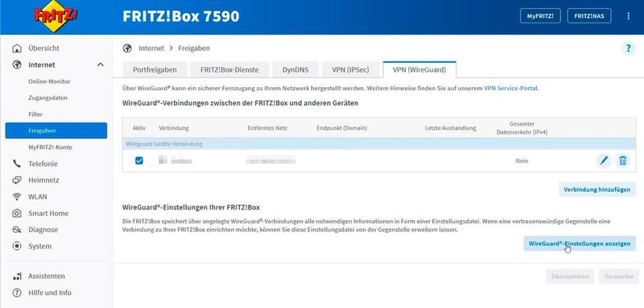
Task: Click the WLAN menu label
Action: pos(37,197)
